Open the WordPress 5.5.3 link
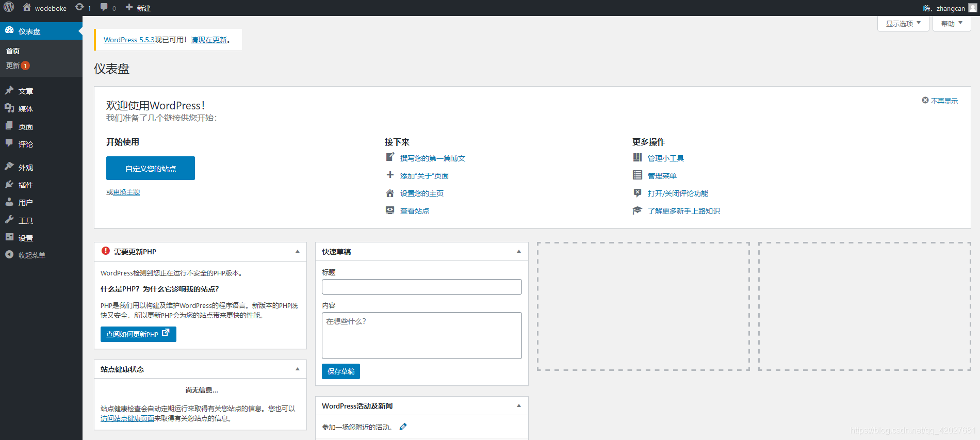This screenshot has height=440, width=980. tap(129, 40)
